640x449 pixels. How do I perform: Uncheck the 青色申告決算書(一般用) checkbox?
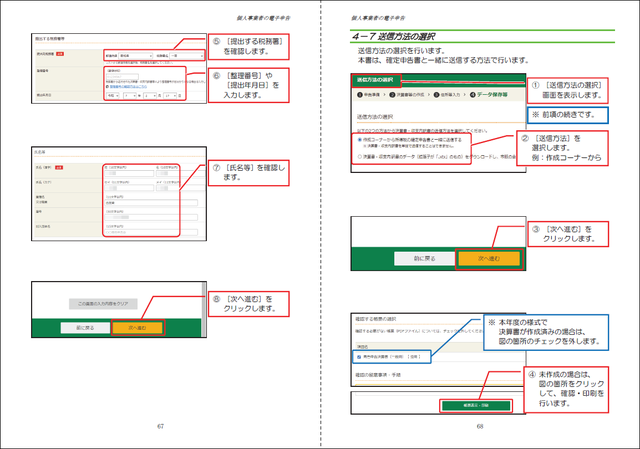(359, 357)
